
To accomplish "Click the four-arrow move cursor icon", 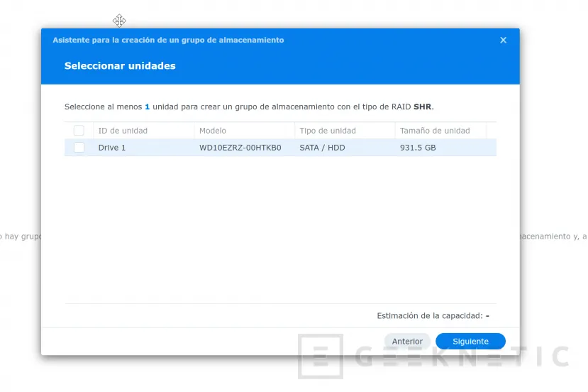I will [119, 21].
